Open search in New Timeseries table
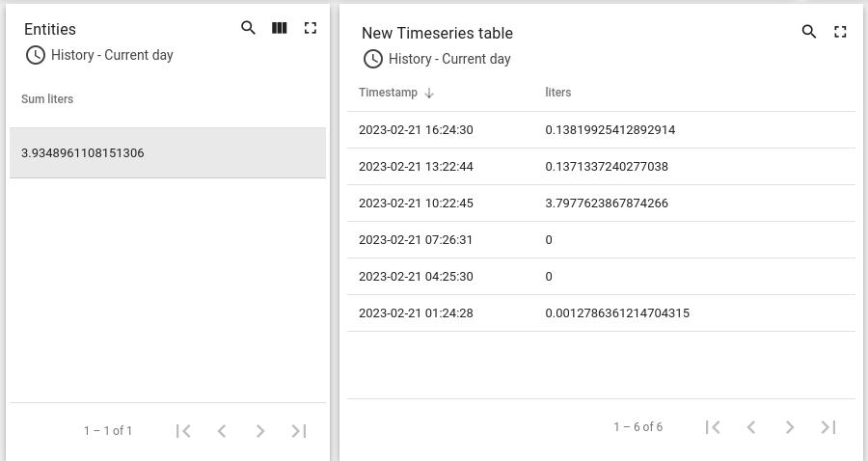The height and width of the screenshot is (461, 868). (x=809, y=32)
